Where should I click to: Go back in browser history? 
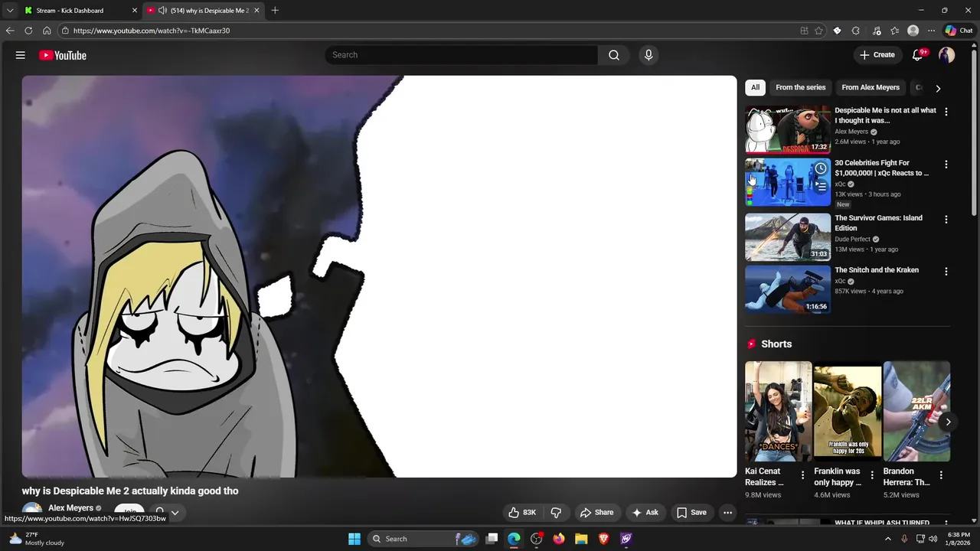click(x=10, y=31)
